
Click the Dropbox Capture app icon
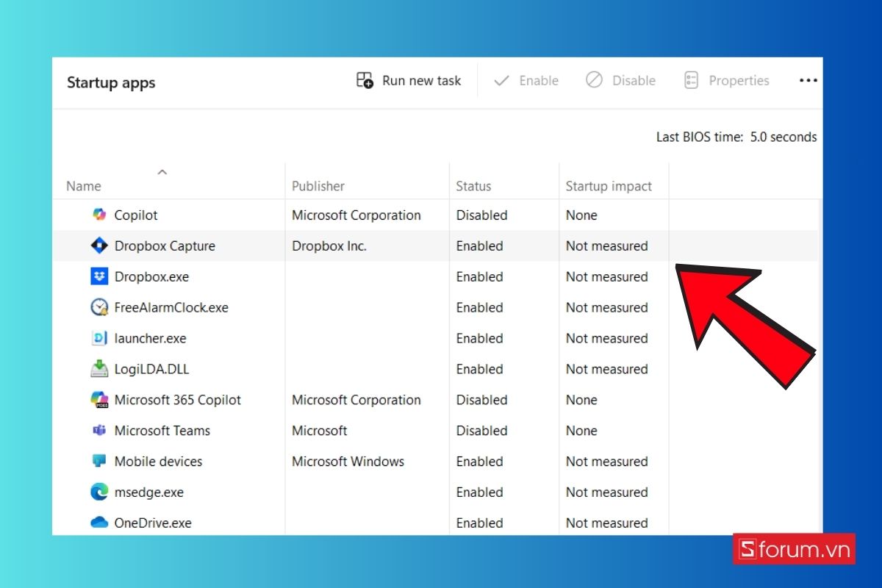99,246
